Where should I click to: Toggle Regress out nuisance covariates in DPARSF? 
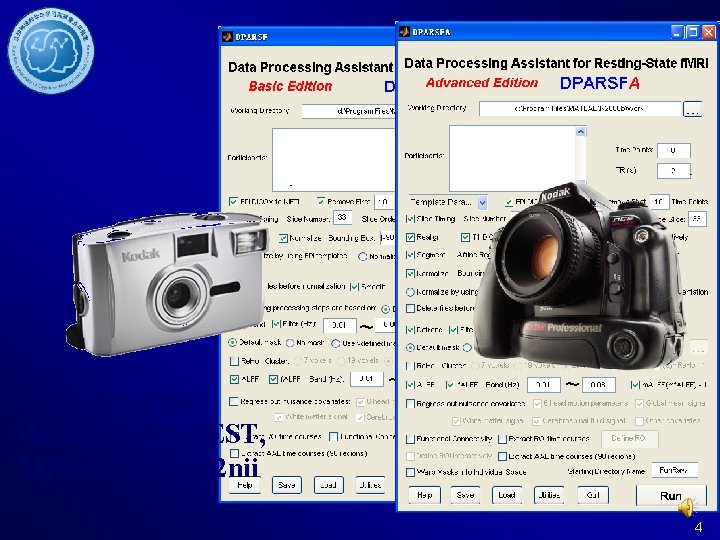233,401
